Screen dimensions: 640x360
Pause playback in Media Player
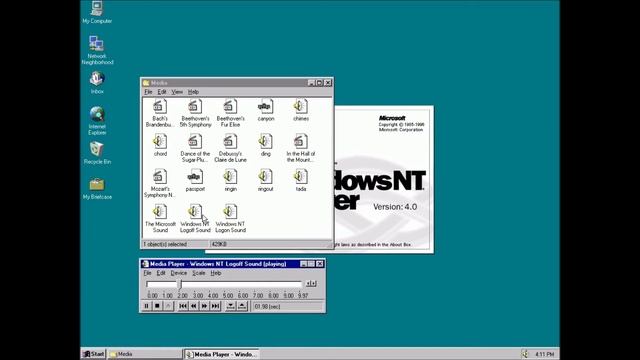pos(146,306)
